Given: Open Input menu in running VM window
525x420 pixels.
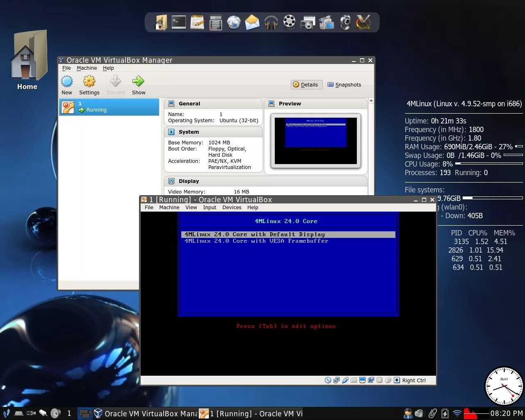Looking at the screenshot, I should tap(210, 208).
